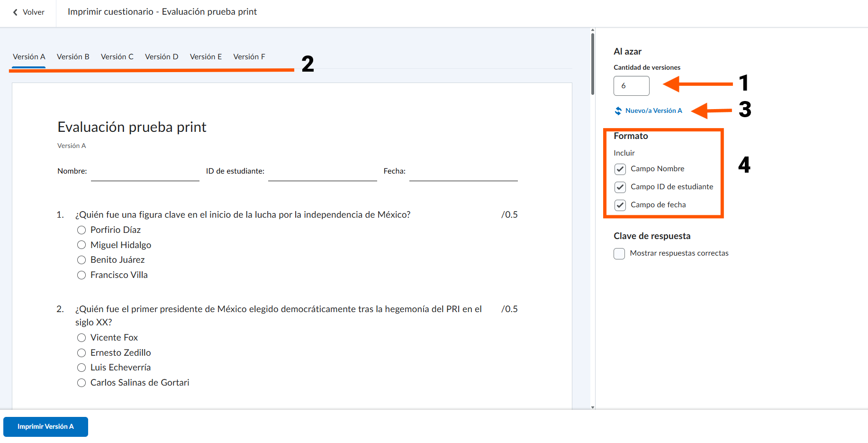The height and width of the screenshot is (443, 868).
Task: Switch to the Versión A tab
Action: [29, 57]
